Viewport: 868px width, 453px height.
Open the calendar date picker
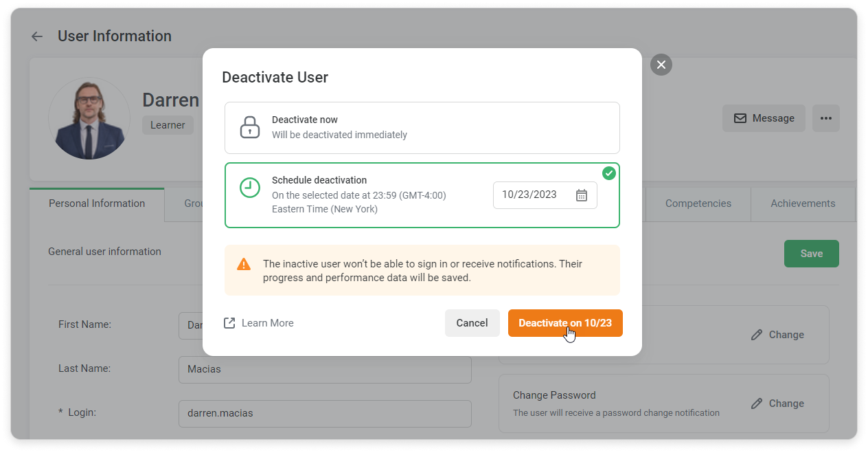pos(582,195)
